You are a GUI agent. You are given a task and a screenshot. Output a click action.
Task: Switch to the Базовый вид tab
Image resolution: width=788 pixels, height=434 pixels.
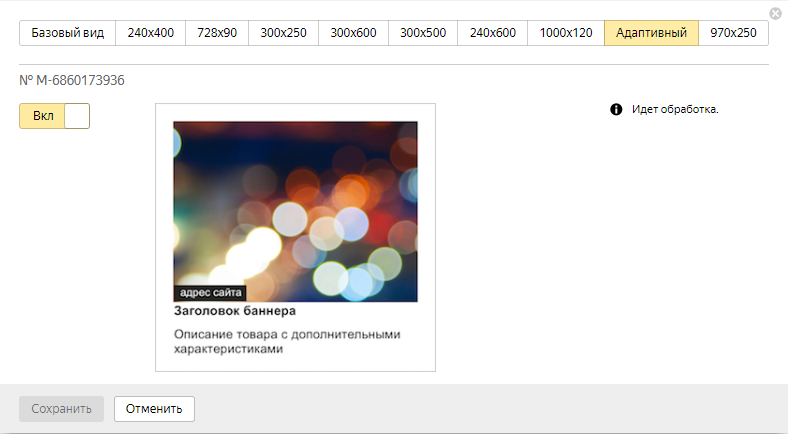[x=67, y=33]
